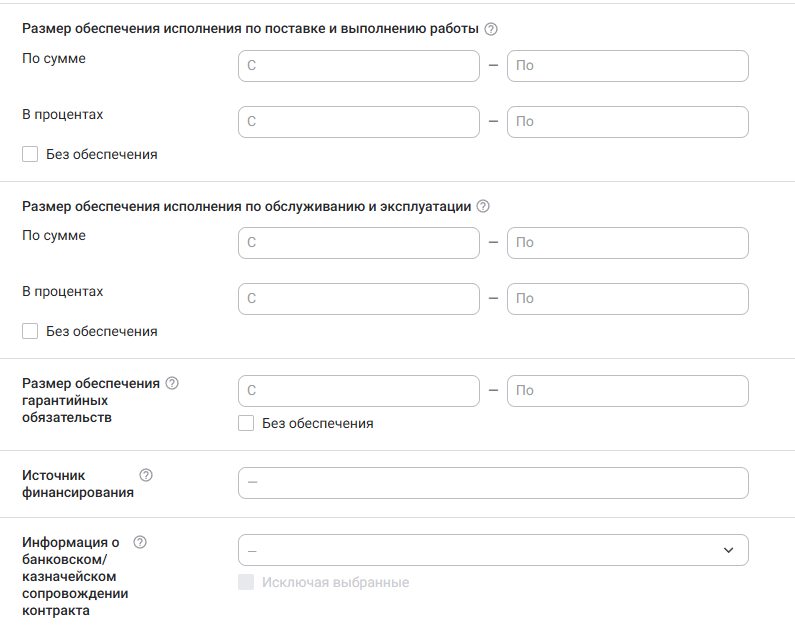The height and width of the screenshot is (633, 795).
Task: Click help icon next to warranty obligations security label
Action: [x=172, y=383]
